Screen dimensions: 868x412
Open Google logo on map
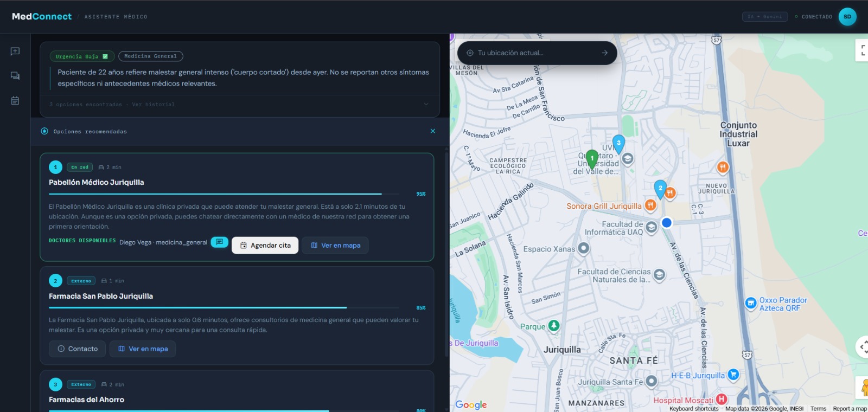point(471,405)
